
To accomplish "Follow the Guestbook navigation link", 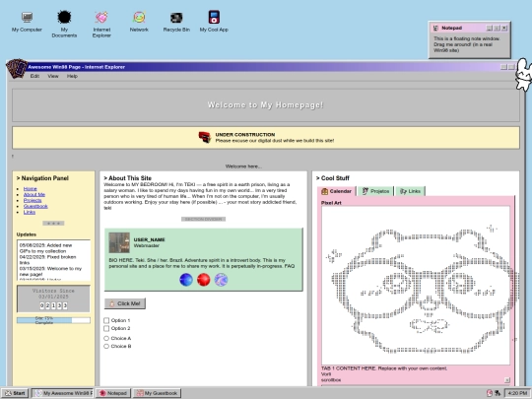I will [35, 206].
